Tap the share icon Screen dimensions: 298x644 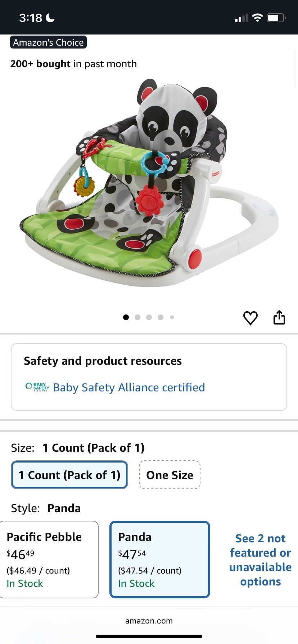[x=279, y=317]
